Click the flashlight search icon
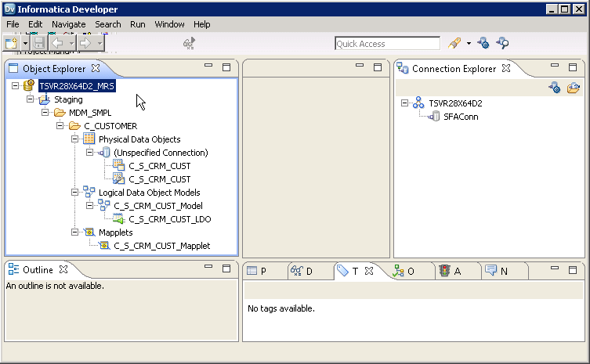The image size is (590, 364). tap(454, 43)
